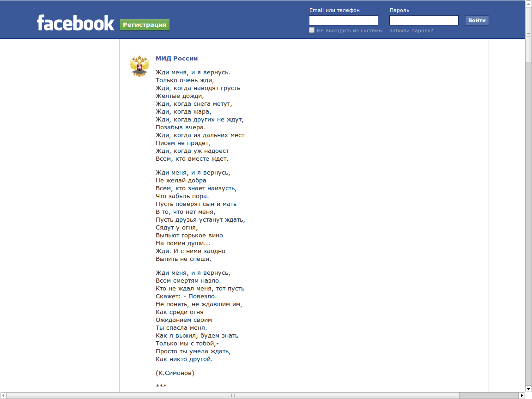The width and height of the screenshot is (532, 399).
Task: Focus the Пароль input field
Action: coord(424,20)
